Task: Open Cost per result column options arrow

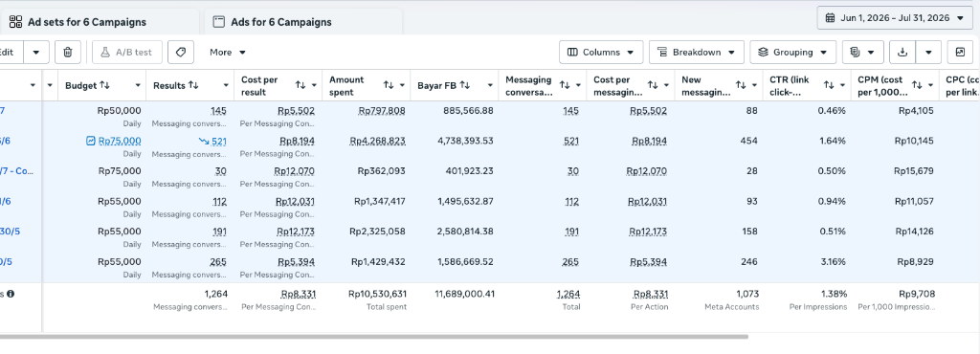Action: tap(314, 85)
